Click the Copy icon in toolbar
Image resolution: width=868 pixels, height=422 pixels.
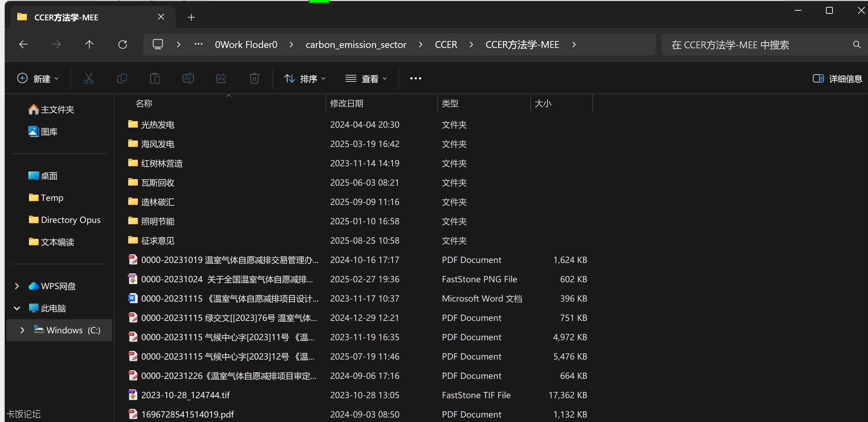pos(122,79)
